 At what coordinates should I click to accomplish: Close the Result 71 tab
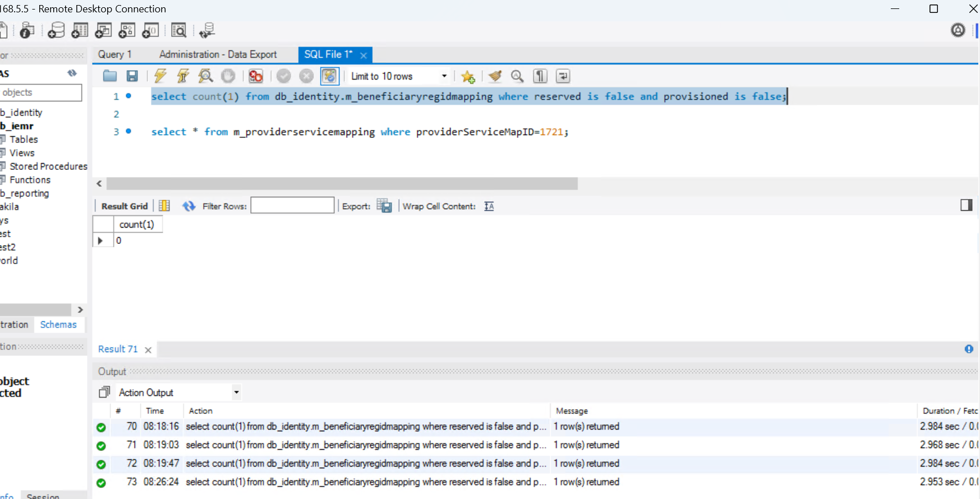coord(148,350)
